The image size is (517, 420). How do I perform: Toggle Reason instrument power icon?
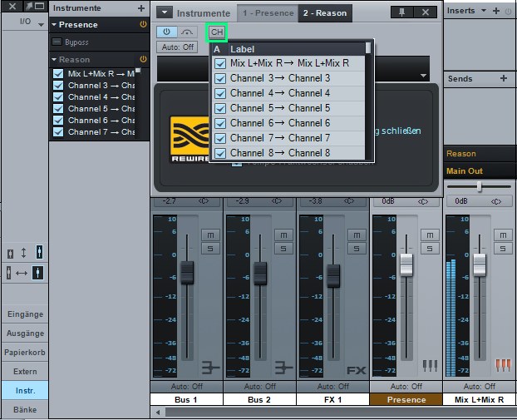tap(143, 59)
